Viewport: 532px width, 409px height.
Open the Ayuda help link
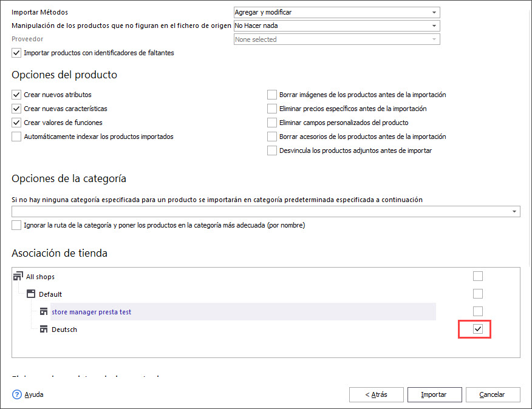coord(34,394)
